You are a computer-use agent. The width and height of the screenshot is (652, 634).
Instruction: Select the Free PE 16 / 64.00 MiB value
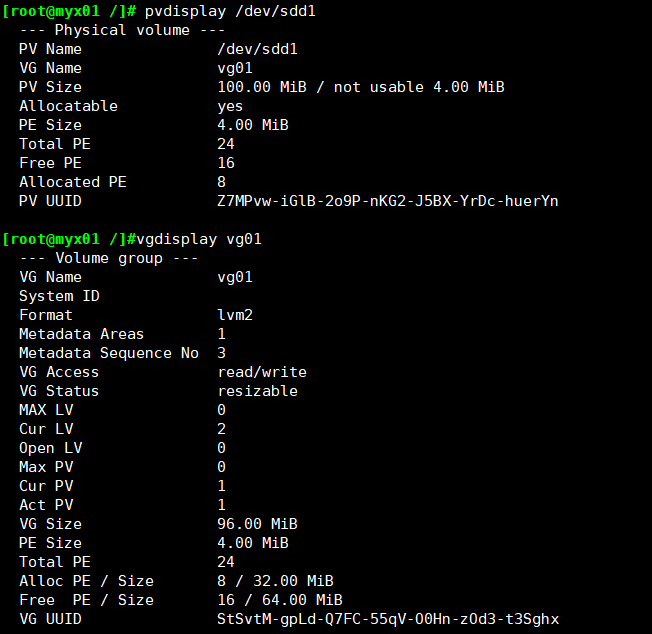tap(280, 600)
